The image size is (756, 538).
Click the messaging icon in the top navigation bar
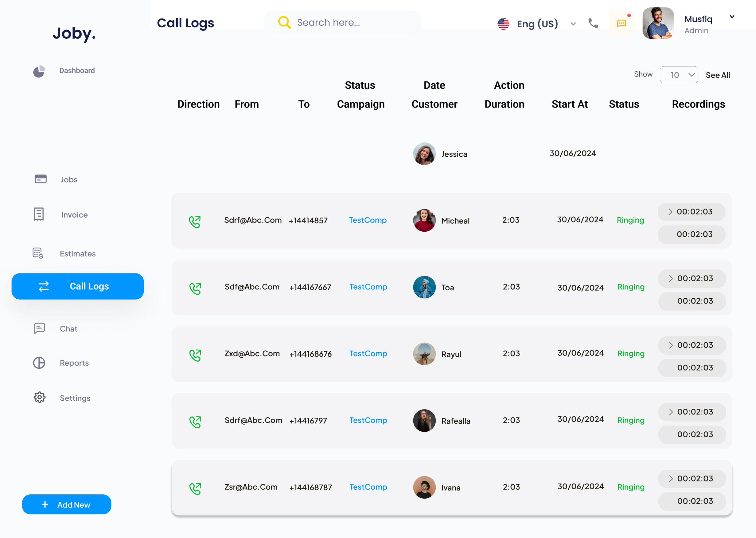(x=622, y=23)
